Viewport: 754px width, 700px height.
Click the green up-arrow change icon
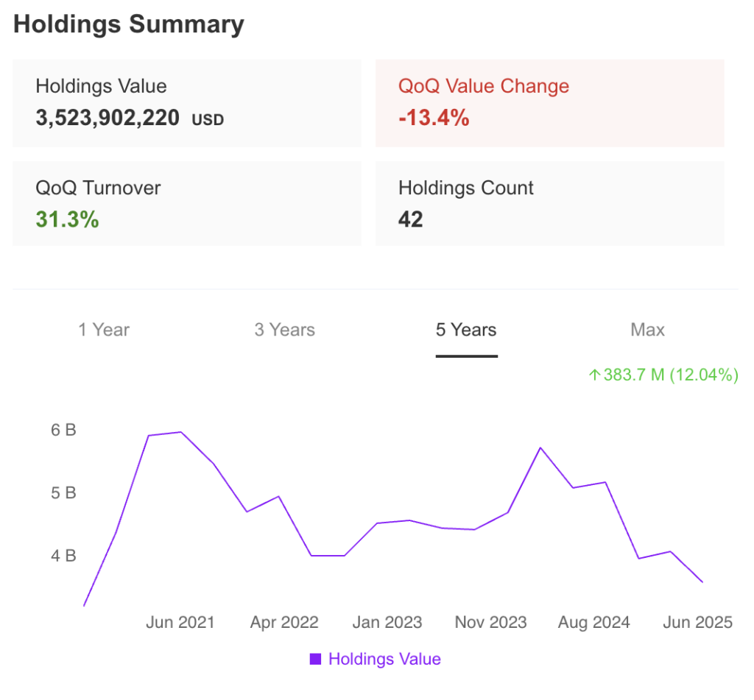point(594,375)
